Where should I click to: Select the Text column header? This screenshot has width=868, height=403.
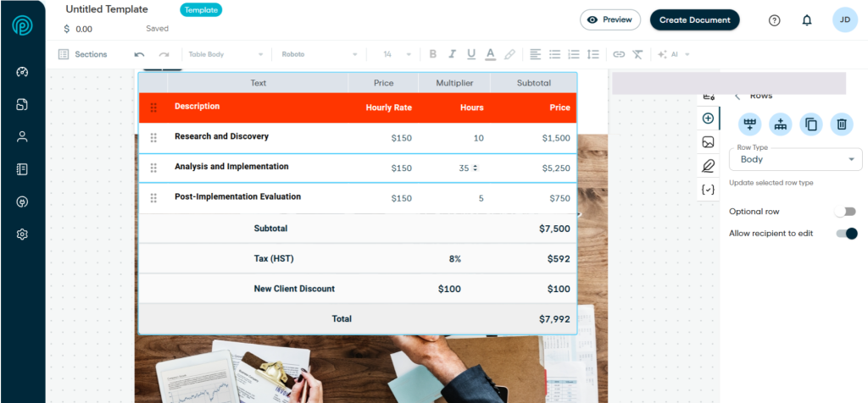(x=258, y=83)
